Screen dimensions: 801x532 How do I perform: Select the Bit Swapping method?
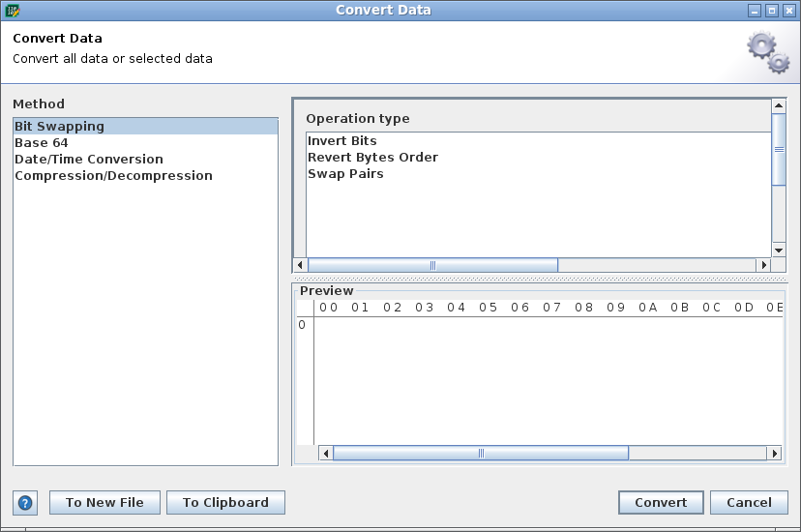click(x=145, y=126)
